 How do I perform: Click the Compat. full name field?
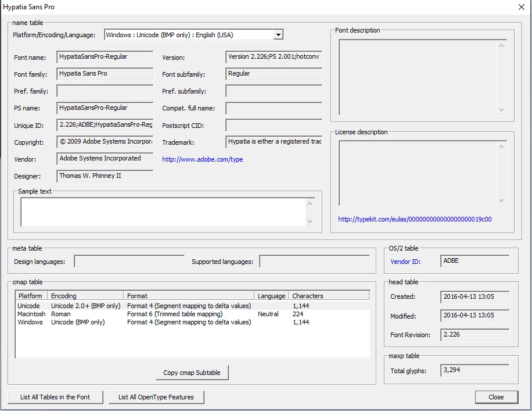coord(274,108)
